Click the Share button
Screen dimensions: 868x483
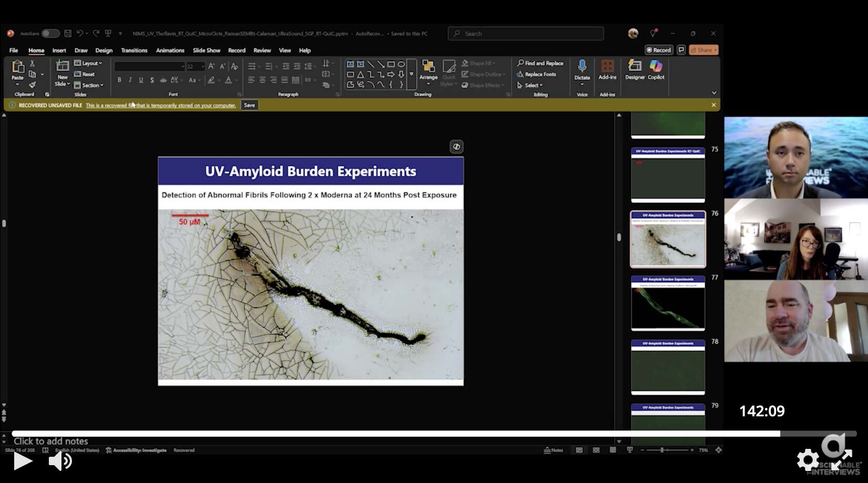(704, 50)
